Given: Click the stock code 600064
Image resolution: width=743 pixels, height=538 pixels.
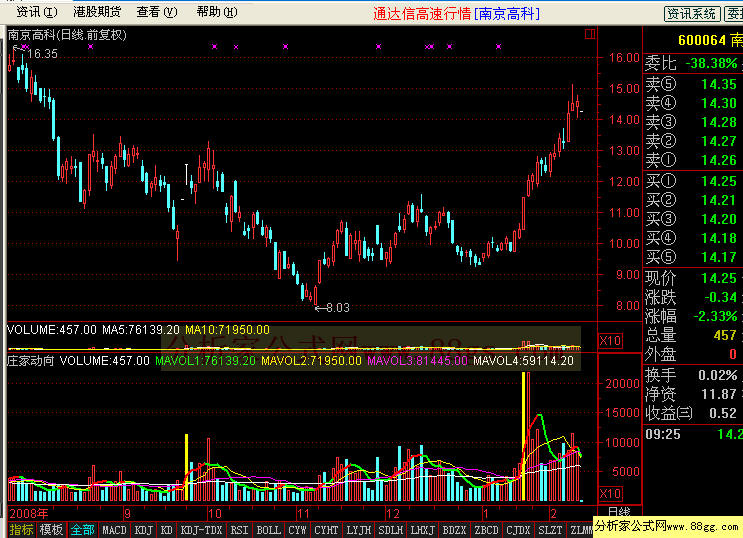Looking at the screenshot, I should (702, 40).
